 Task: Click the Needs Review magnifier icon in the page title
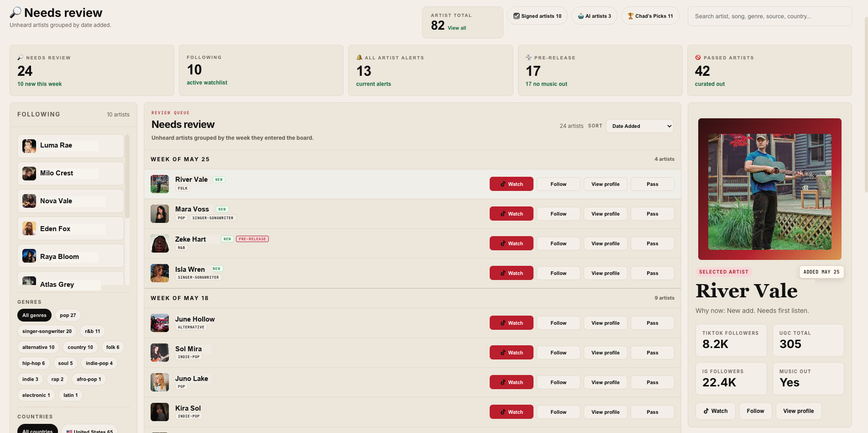point(16,12)
